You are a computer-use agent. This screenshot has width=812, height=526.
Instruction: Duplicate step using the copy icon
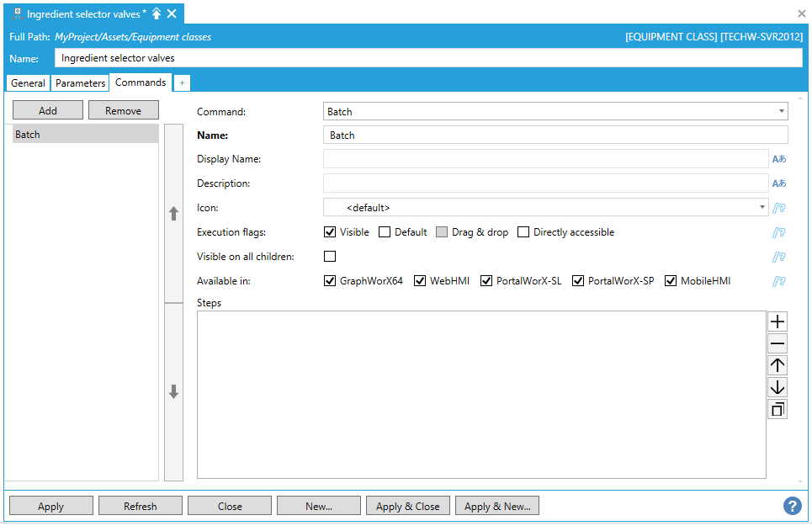[x=778, y=410]
